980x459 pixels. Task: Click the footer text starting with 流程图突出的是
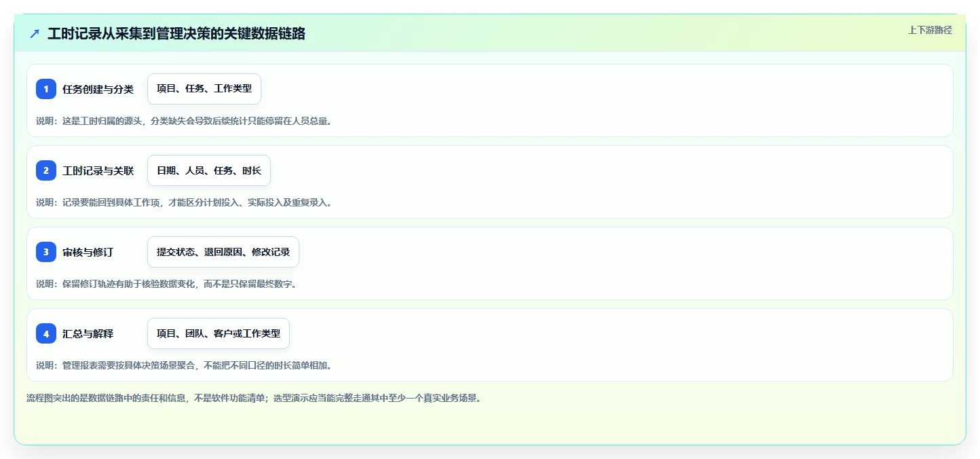[x=254, y=399]
